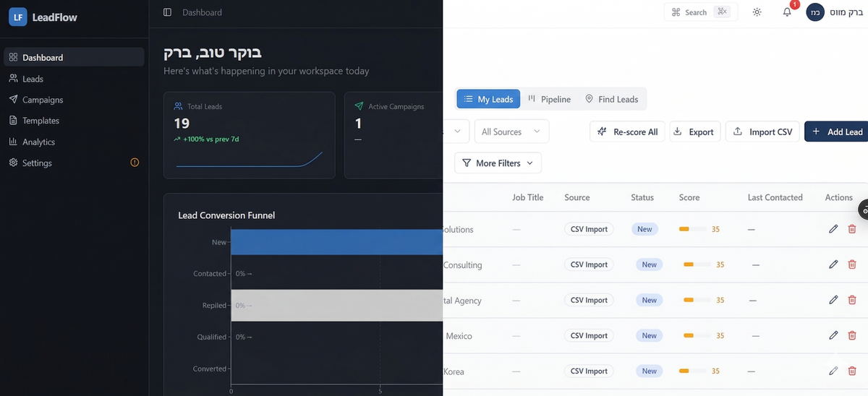Click the Replied funnel bar
Viewport: 868px width, 396px height.
[x=336, y=305]
